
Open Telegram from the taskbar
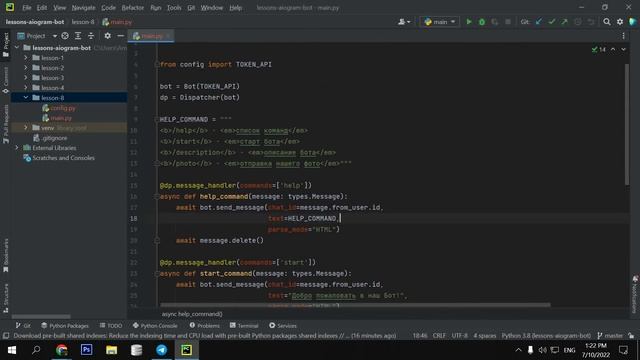(x=161, y=350)
